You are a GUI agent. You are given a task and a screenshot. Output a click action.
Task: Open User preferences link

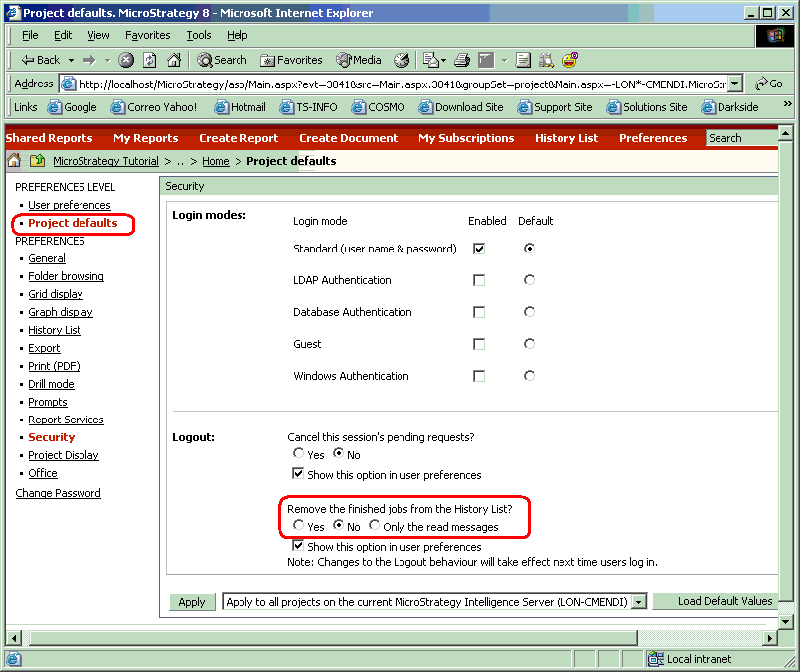(70, 205)
